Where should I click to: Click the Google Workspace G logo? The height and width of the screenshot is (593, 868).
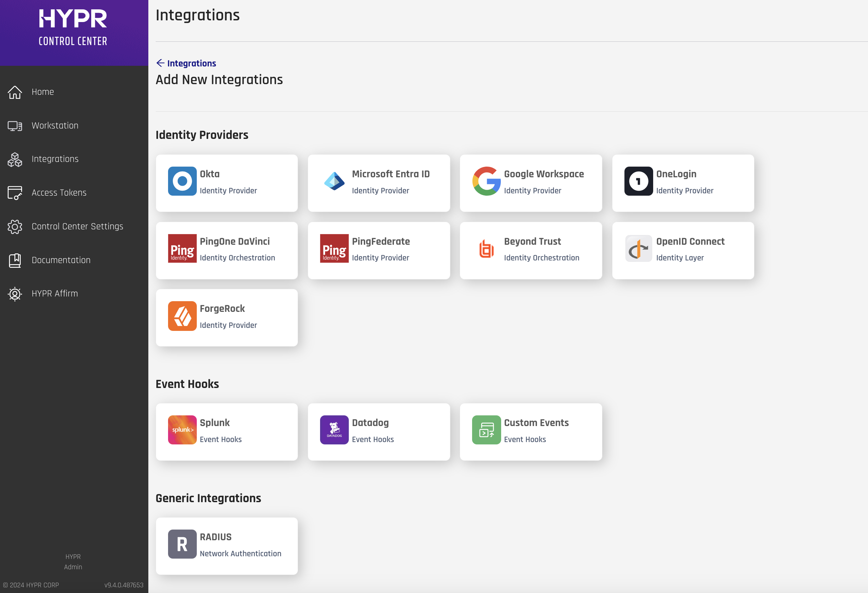(486, 181)
